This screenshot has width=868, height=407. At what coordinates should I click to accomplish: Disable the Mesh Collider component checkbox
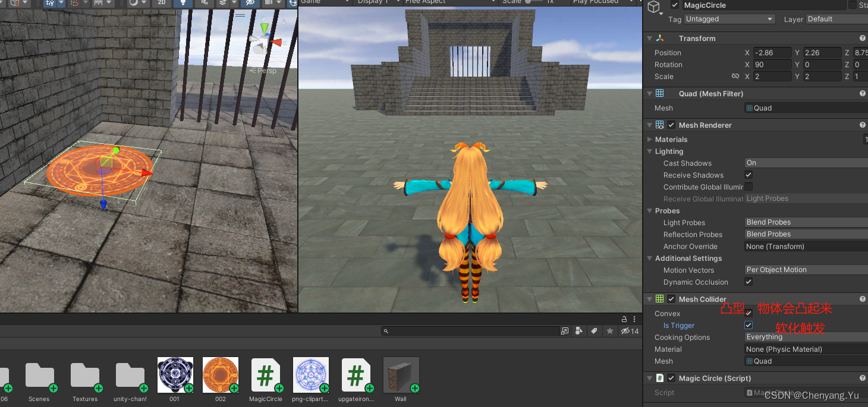tap(671, 299)
